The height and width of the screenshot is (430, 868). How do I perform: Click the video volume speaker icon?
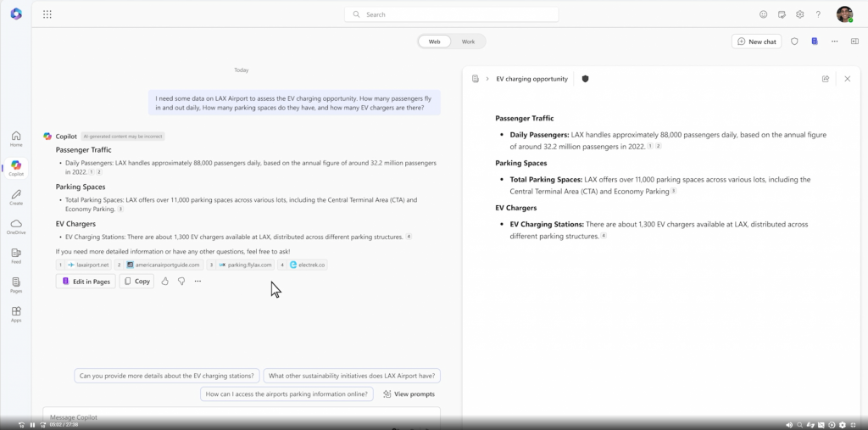789,425
